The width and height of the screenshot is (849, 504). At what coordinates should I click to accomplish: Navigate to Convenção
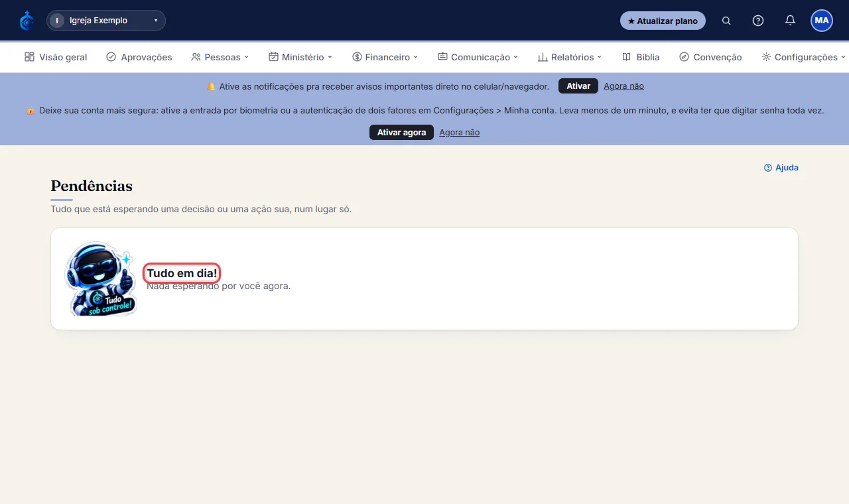tap(710, 57)
